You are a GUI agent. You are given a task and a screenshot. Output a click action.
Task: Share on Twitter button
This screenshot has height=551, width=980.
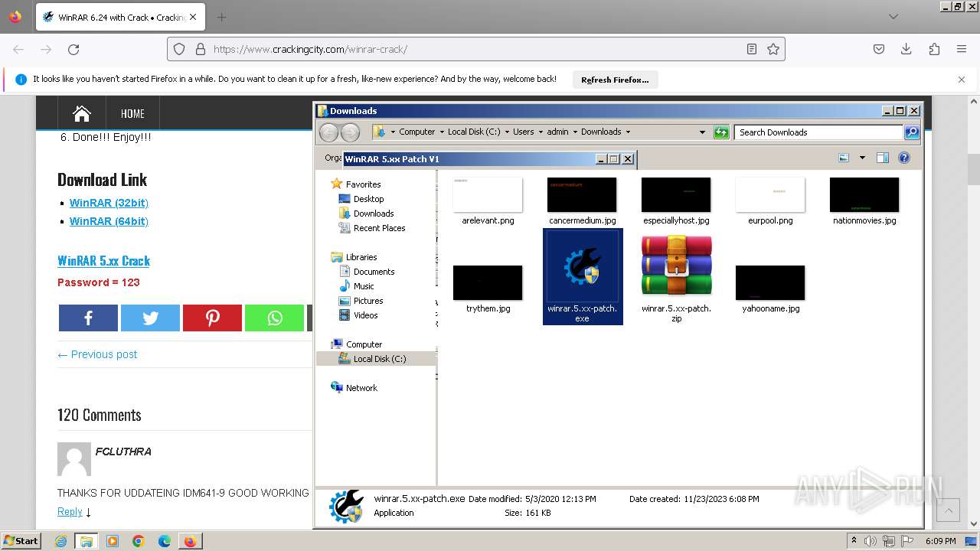pyautogui.click(x=150, y=318)
